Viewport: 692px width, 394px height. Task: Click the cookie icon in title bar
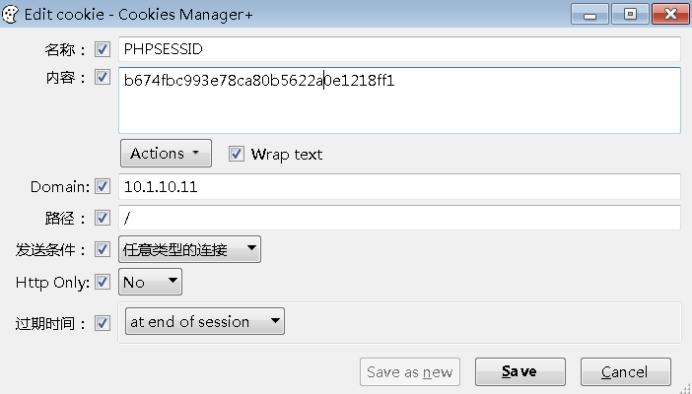10,14
